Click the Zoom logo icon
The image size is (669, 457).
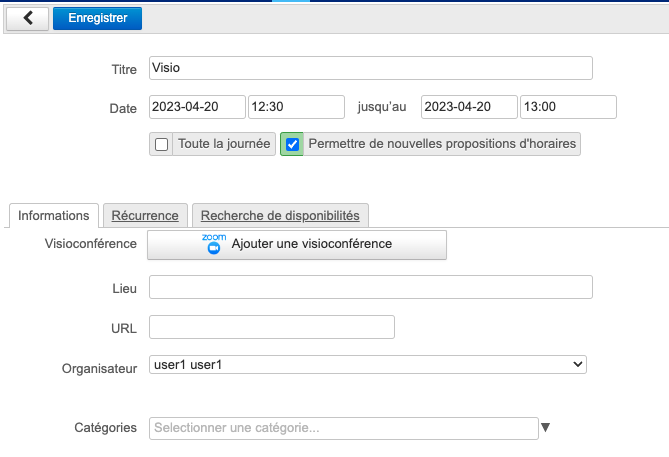point(213,244)
